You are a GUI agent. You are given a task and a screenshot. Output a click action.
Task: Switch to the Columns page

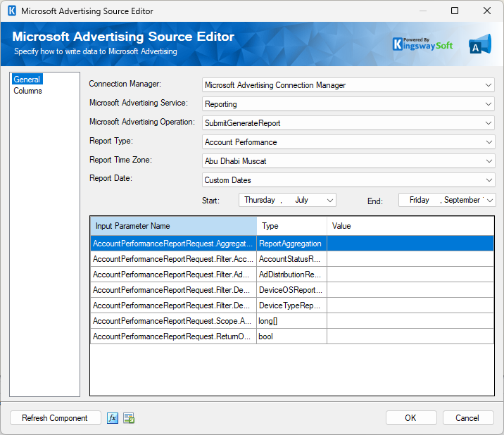click(x=28, y=91)
